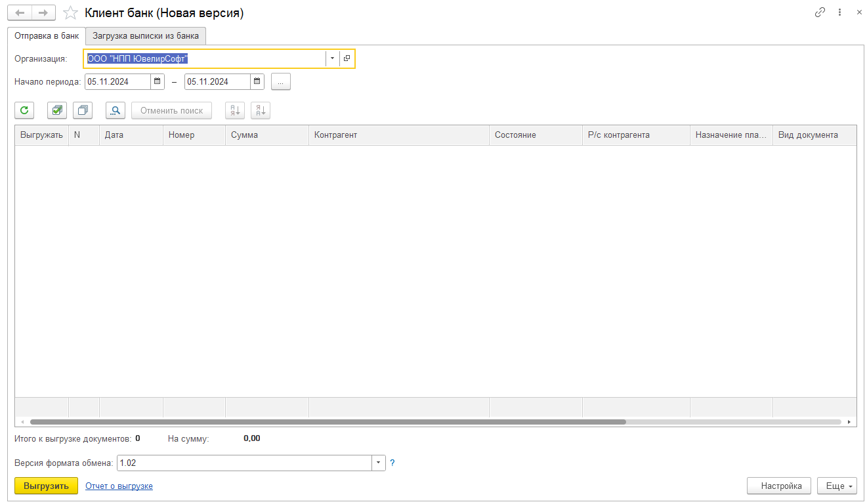
Task: Click the Контрагент column header
Action: pyautogui.click(x=399, y=135)
